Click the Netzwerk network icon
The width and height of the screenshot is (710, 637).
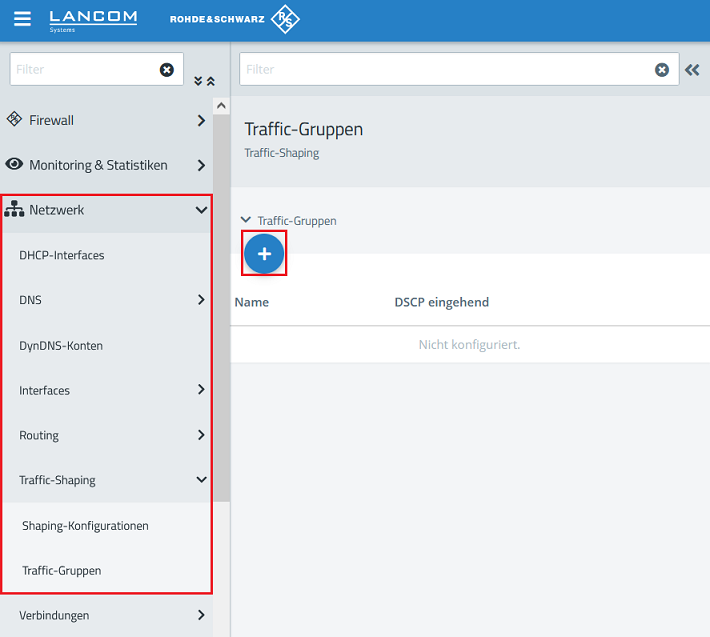coord(14,210)
